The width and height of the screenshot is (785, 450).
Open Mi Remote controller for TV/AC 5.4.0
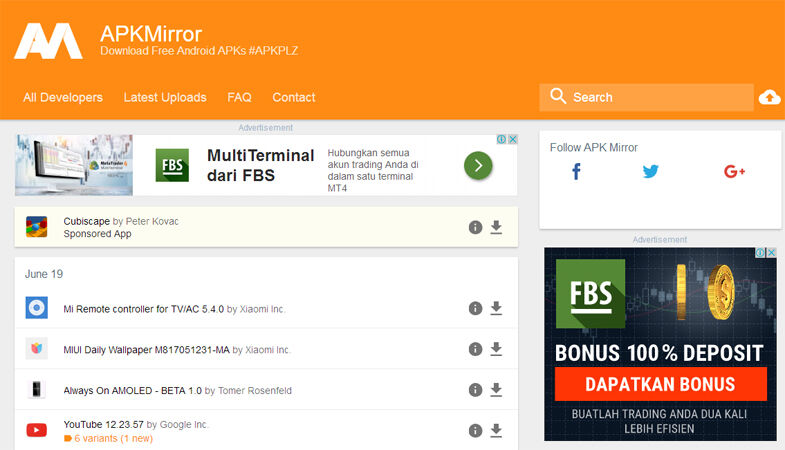pyautogui.click(x=144, y=309)
